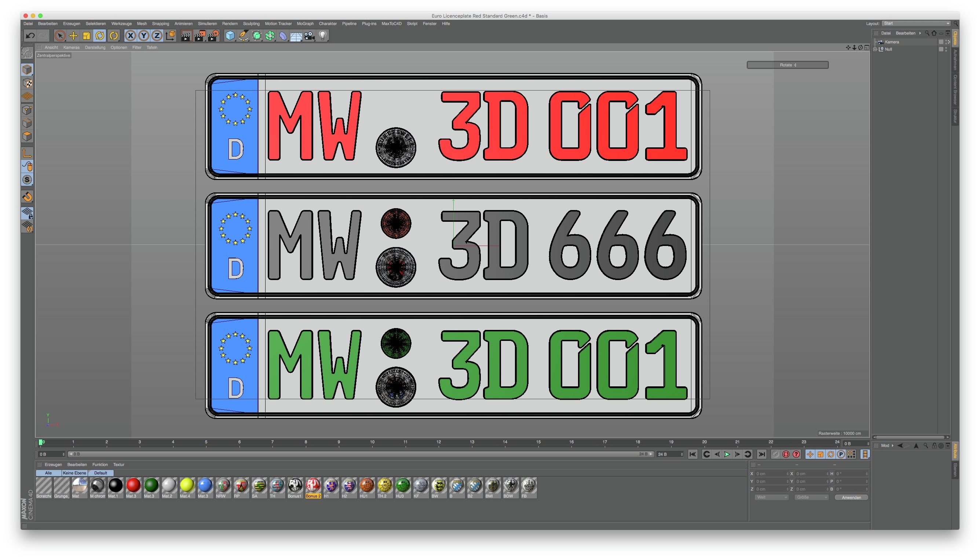Image resolution: width=980 pixels, height=559 pixels.
Task: Click the Camera object icon
Action: (309, 36)
